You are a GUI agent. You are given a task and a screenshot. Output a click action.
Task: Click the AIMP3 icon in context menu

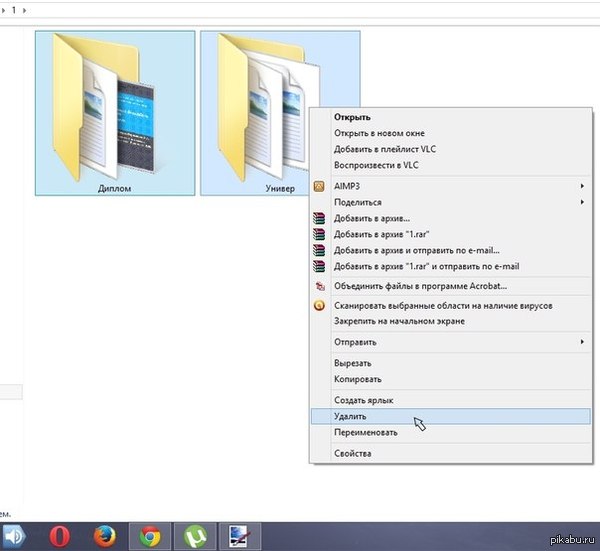pyautogui.click(x=320, y=186)
